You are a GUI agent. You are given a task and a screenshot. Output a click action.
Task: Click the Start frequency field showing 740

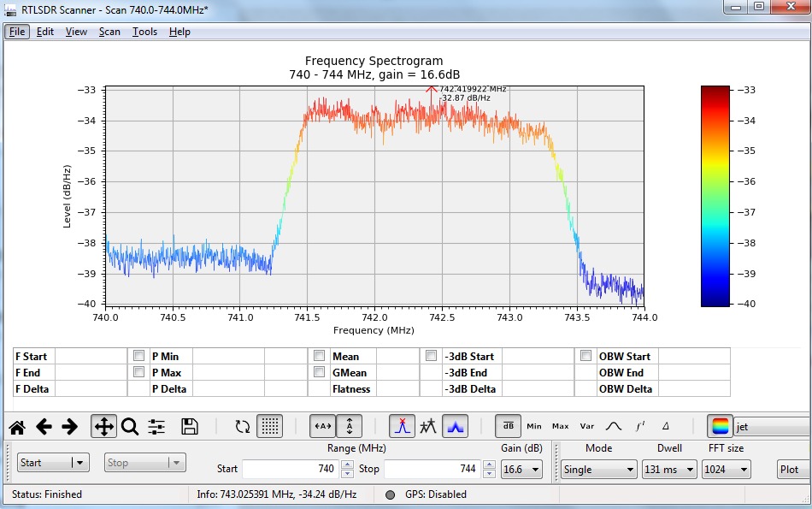coord(291,469)
